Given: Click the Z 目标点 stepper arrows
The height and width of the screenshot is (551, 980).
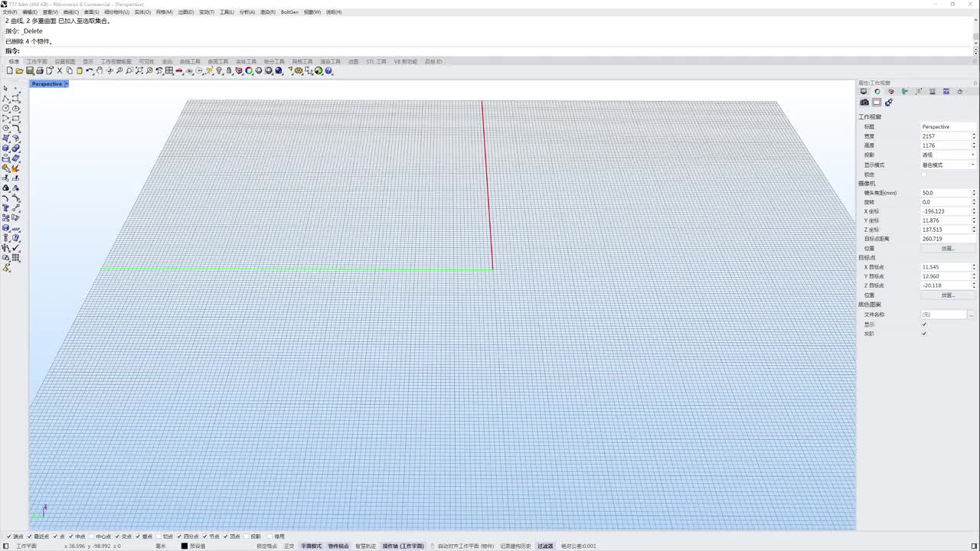Looking at the screenshot, I should click(x=974, y=285).
